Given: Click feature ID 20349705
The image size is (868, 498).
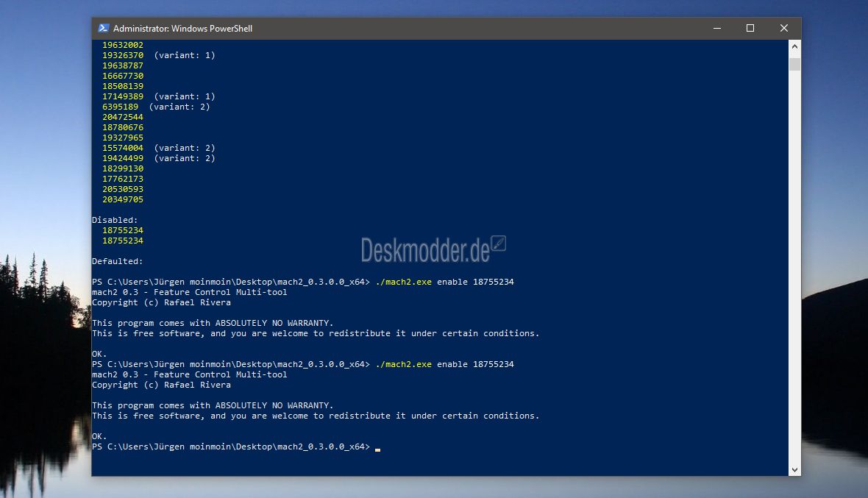Looking at the screenshot, I should 123,199.
